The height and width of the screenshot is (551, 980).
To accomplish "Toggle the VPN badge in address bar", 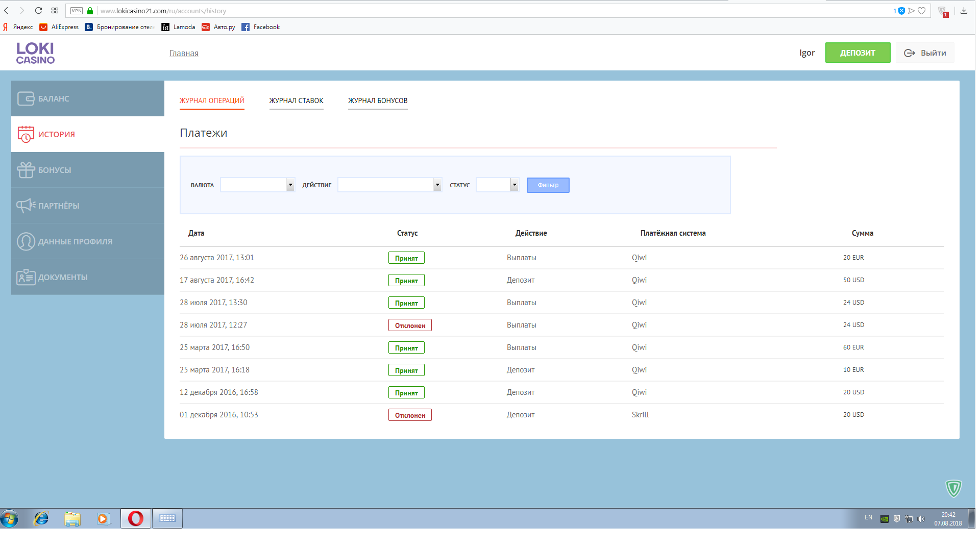I will tap(77, 11).
